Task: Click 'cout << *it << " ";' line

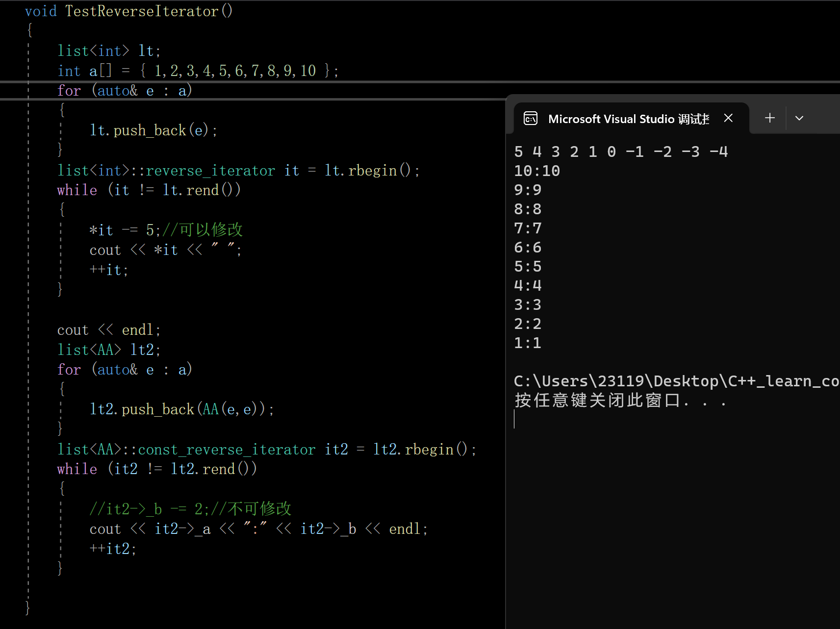Action: coord(166,251)
